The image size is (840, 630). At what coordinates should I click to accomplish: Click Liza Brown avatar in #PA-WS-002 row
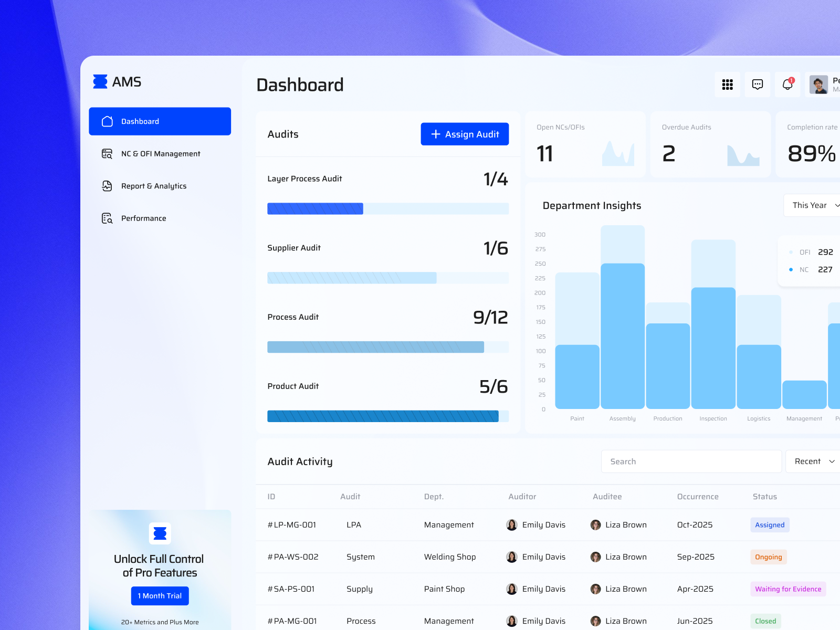coord(595,557)
